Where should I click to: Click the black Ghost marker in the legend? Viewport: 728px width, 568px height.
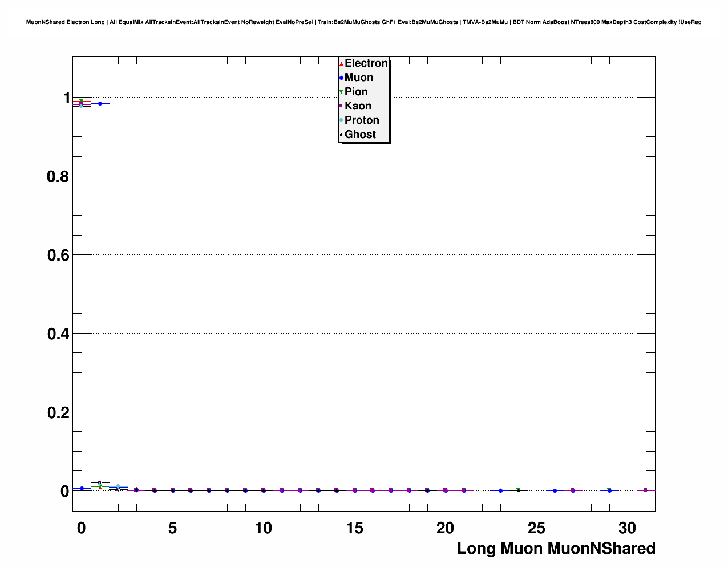341,135
